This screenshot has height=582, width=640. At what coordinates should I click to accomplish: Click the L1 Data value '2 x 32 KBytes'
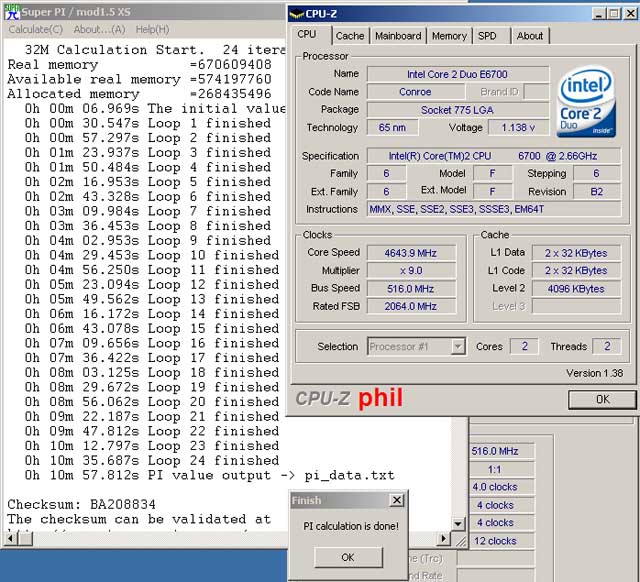576,253
